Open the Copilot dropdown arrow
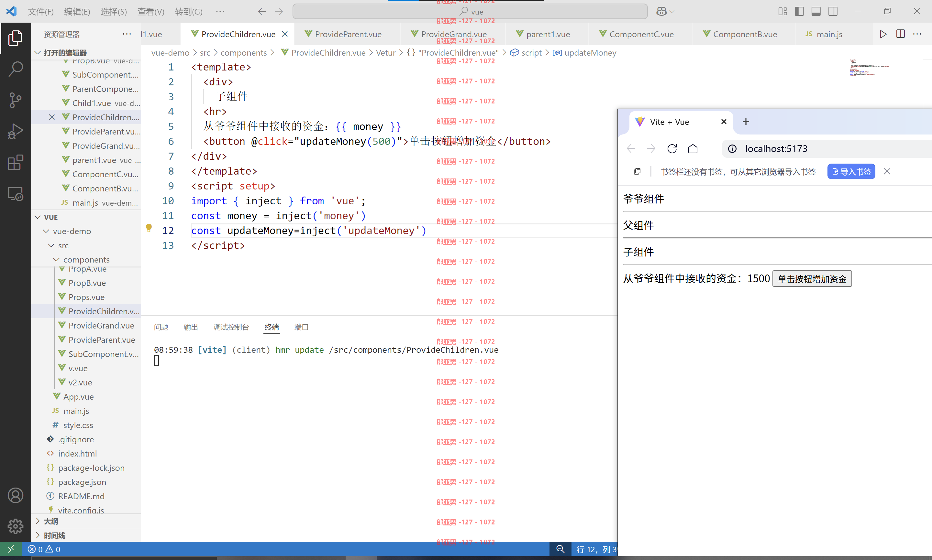This screenshot has height=560, width=932. pyautogui.click(x=672, y=12)
